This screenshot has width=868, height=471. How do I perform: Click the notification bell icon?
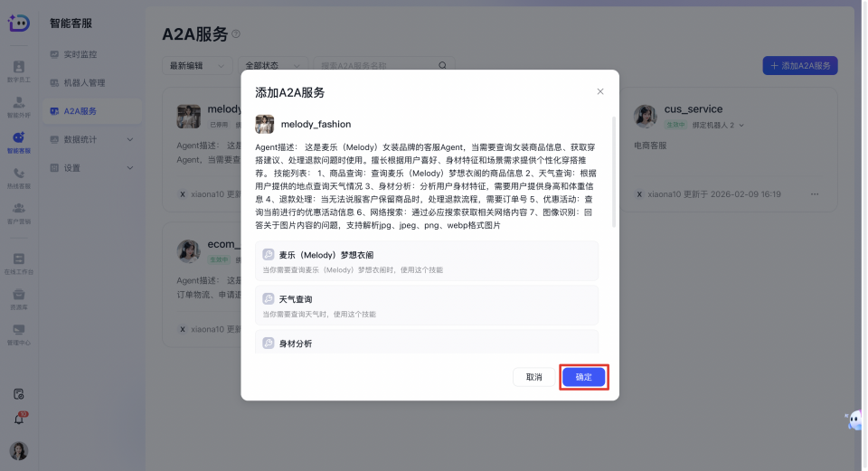coord(18,419)
